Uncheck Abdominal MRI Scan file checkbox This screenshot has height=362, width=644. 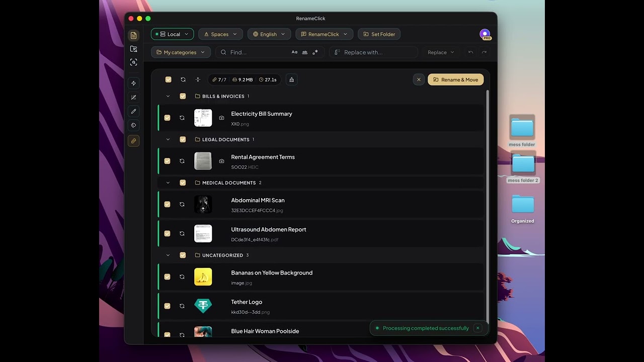click(x=167, y=204)
